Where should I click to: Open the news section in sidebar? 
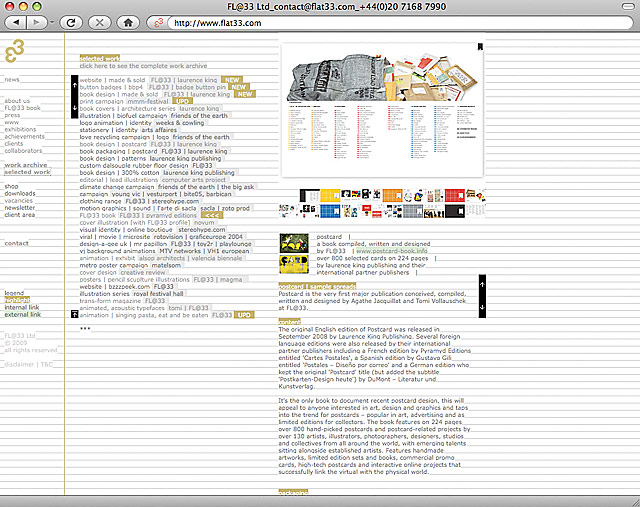pos(12,79)
